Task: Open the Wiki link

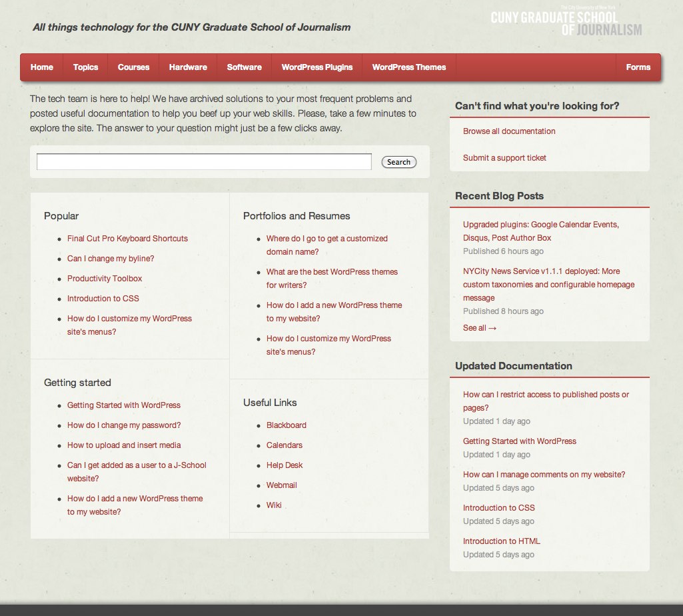Action: pos(274,505)
